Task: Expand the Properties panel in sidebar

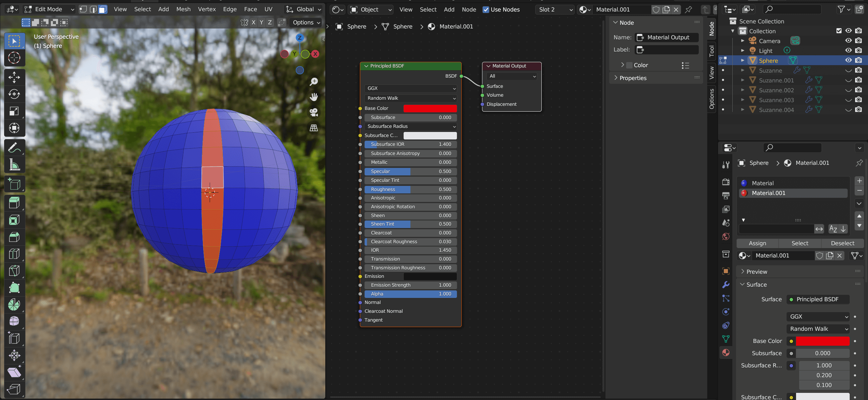Action: click(x=633, y=78)
